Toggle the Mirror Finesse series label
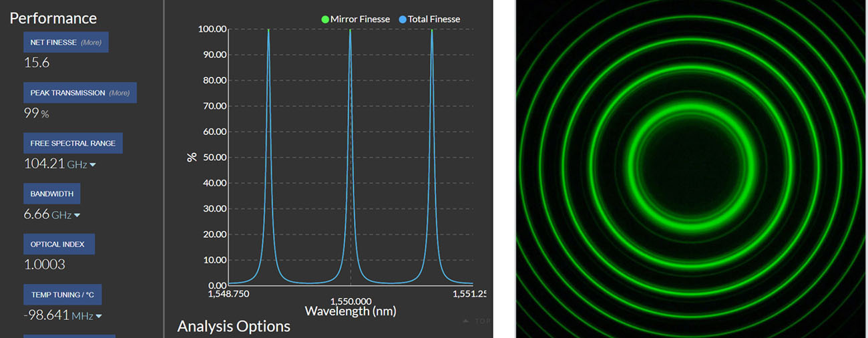Viewport: 868px width, 338px height. coord(360,19)
